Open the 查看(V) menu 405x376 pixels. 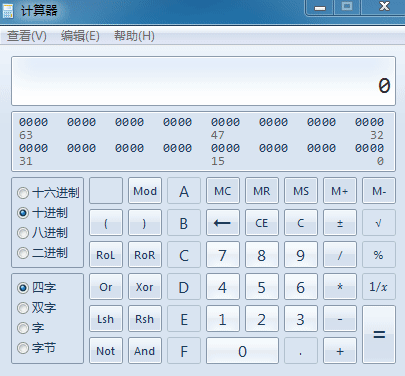click(x=27, y=36)
